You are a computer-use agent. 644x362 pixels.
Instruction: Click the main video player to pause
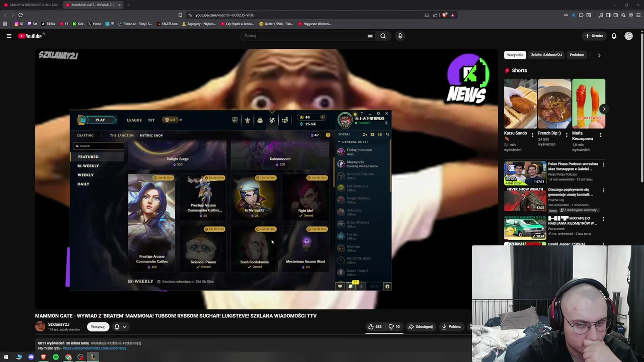click(266, 178)
